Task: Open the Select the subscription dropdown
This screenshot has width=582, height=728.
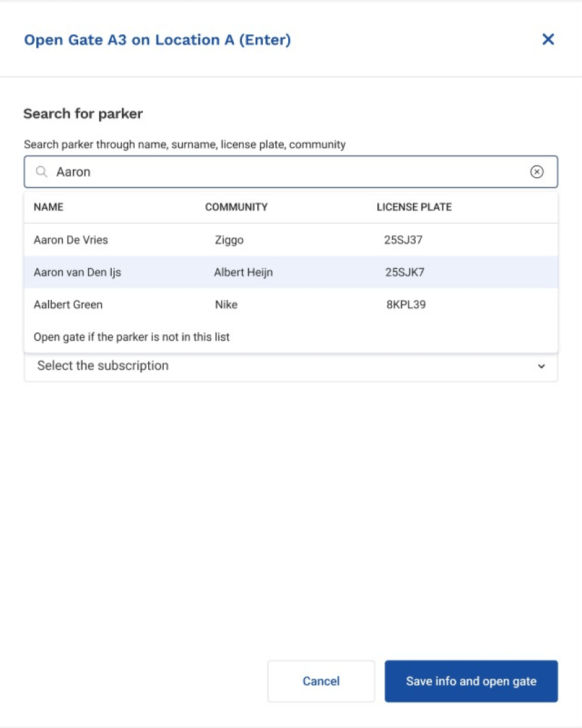Action: [291, 366]
